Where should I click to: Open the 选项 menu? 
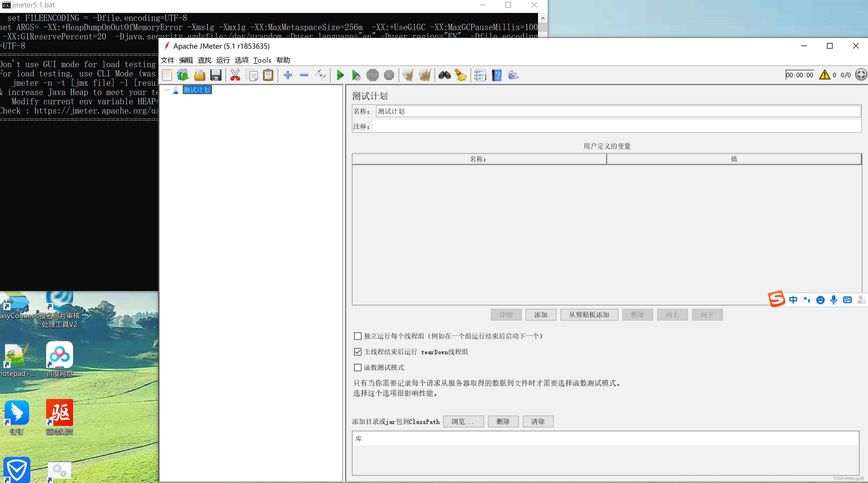coord(242,60)
